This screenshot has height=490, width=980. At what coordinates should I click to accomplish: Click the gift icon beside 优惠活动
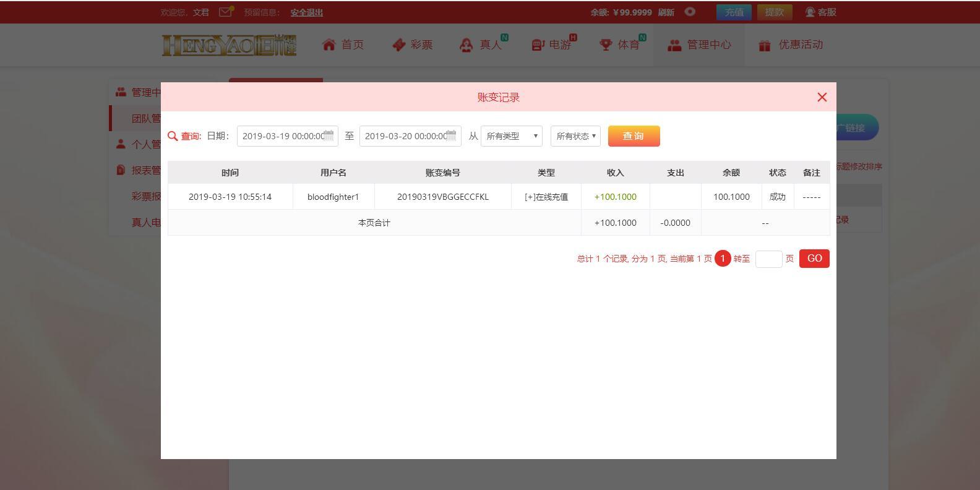point(765,45)
